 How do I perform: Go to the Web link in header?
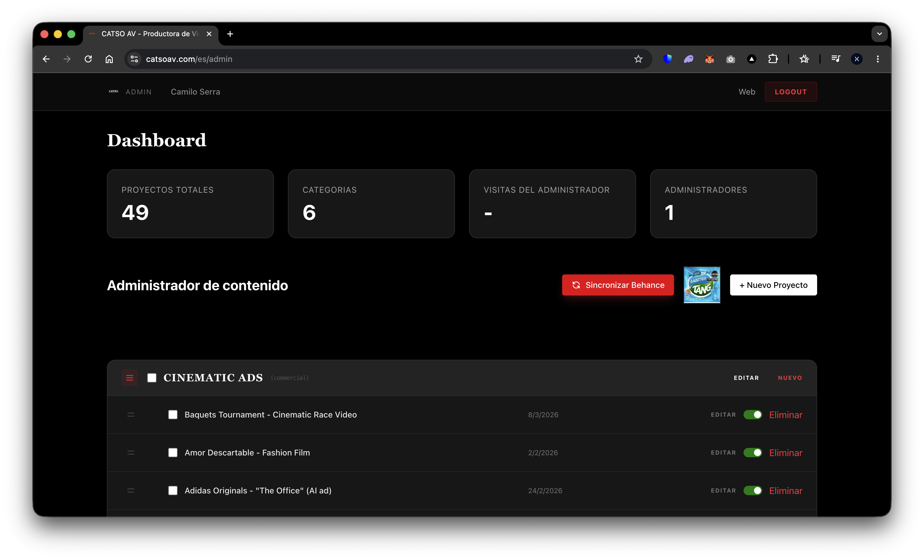point(747,92)
